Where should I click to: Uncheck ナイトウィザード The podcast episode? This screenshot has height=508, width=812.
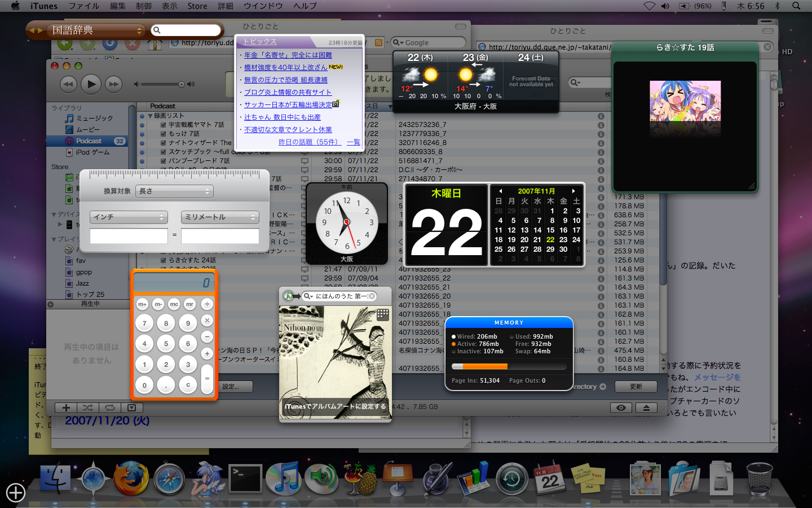click(163, 143)
